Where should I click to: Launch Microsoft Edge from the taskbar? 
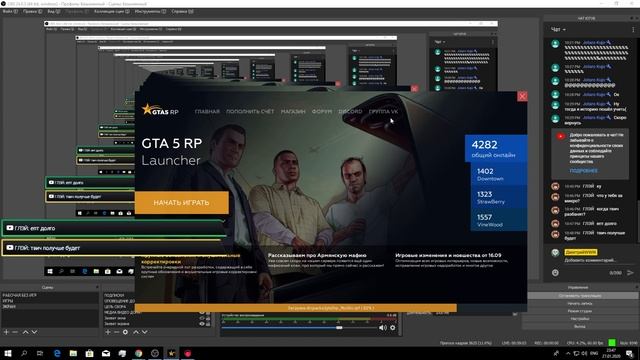point(57,353)
